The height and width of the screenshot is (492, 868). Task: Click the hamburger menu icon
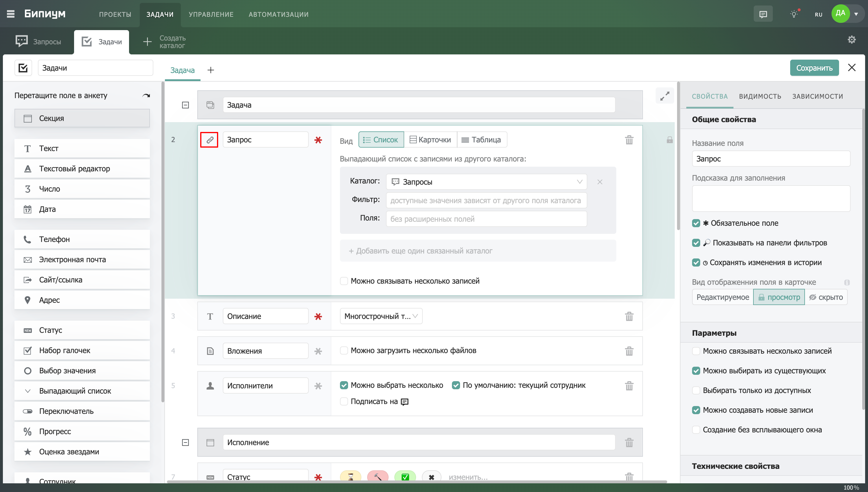(10, 14)
